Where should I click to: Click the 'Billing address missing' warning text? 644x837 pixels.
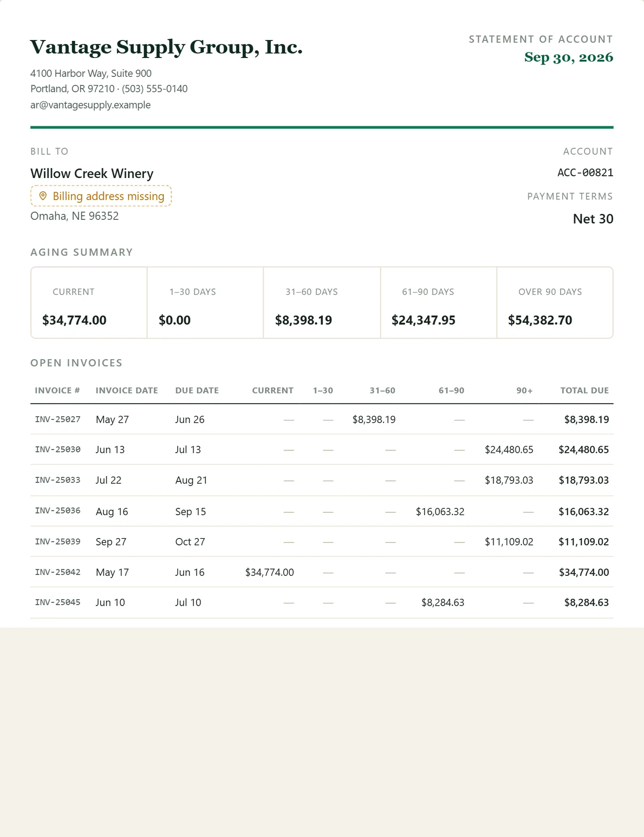pos(108,196)
